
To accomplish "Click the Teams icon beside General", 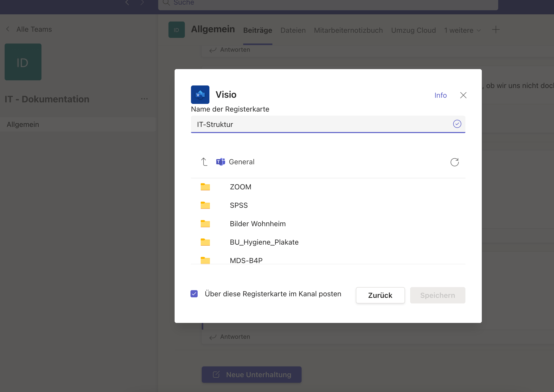I will point(220,162).
